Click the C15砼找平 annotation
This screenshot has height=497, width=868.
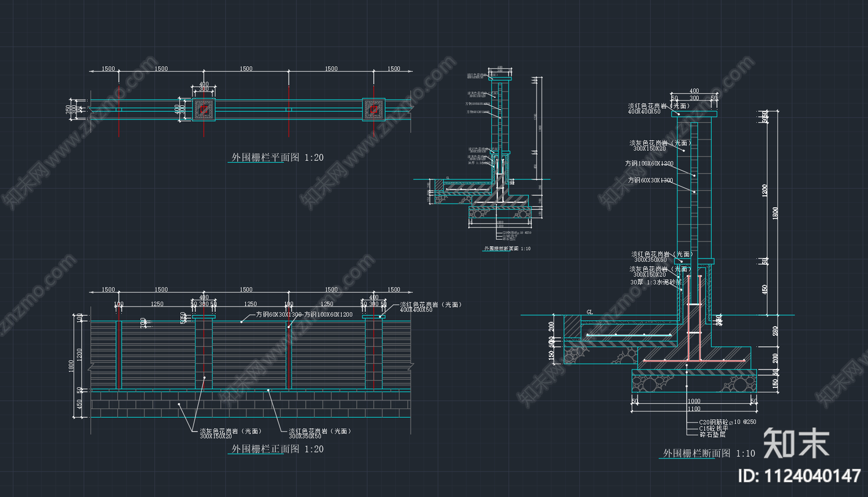click(713, 428)
